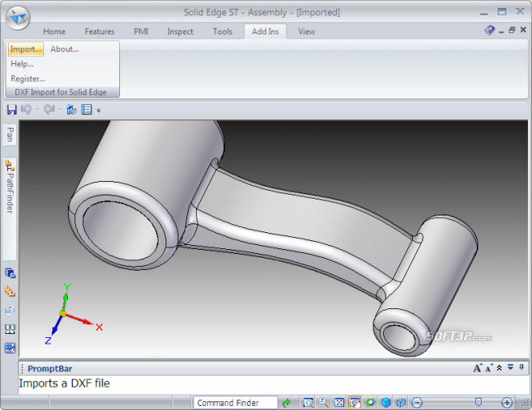Screen dimensions: 532x410
Task: Undo the last action
Action: pos(26,110)
